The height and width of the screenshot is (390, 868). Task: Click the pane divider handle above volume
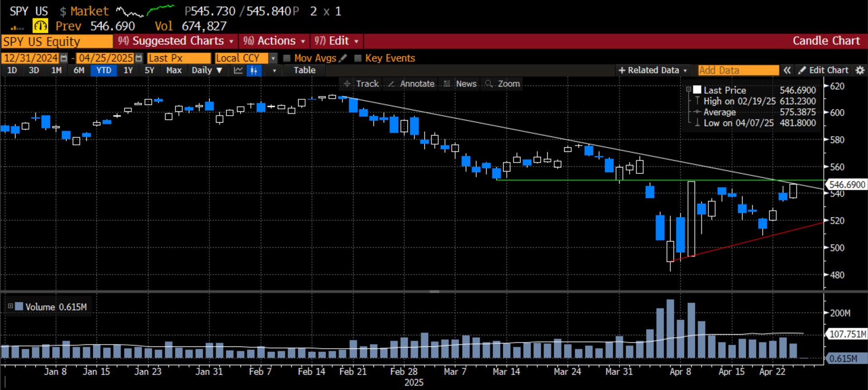(x=434, y=292)
